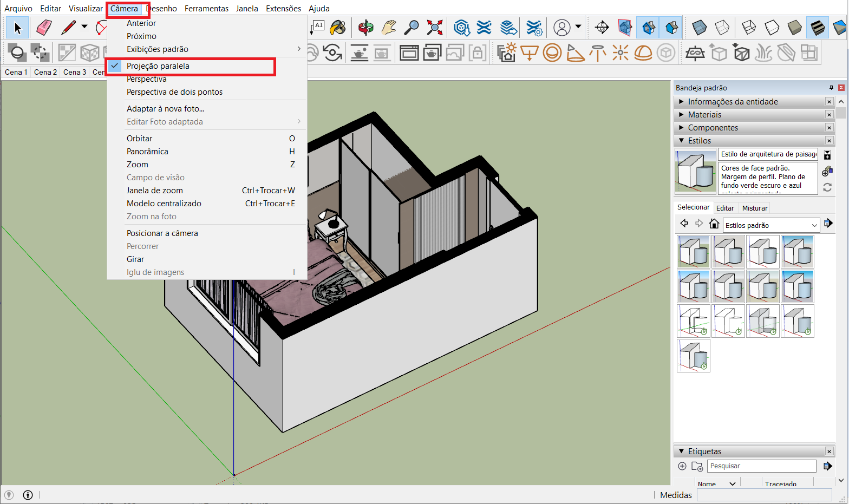Open the Ferramentas menu
The image size is (849, 504).
[206, 9]
